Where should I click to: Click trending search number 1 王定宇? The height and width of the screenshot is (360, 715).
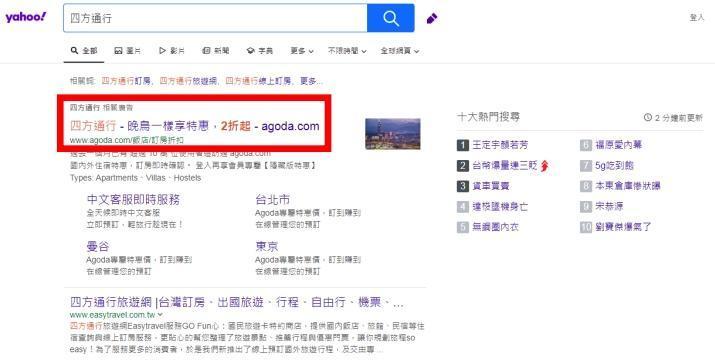coord(500,145)
